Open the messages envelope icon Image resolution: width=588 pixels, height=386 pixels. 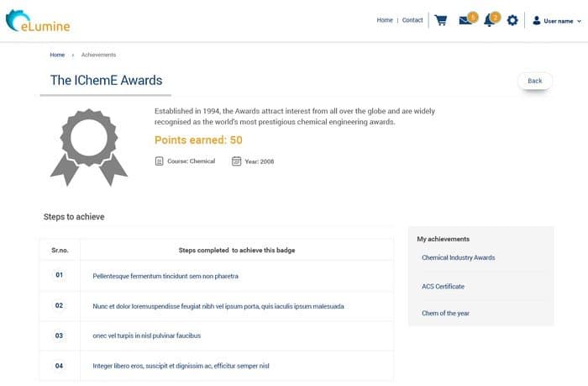pyautogui.click(x=465, y=20)
